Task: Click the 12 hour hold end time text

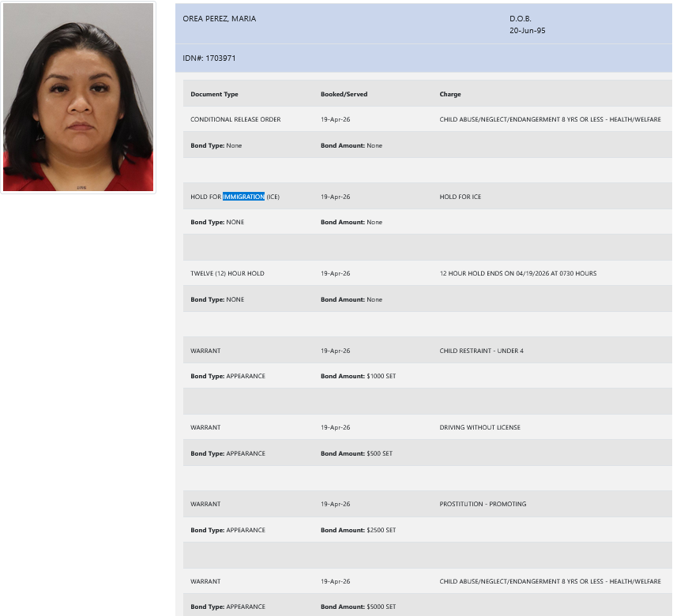Action: click(x=517, y=273)
